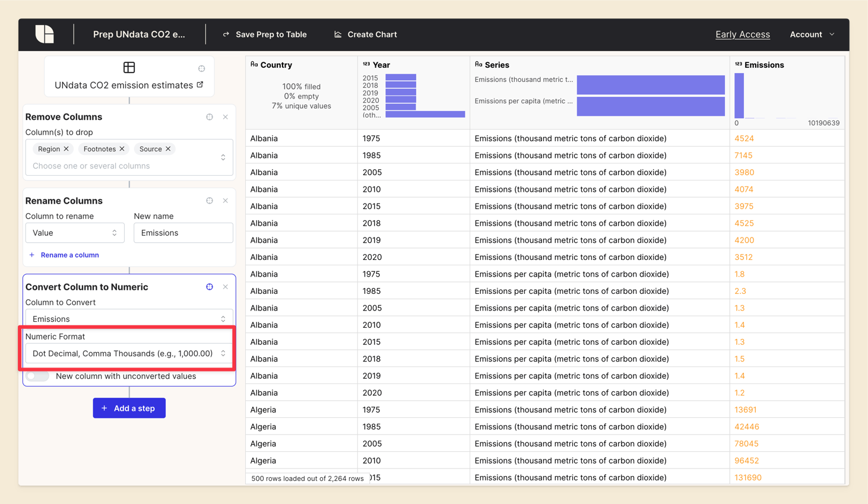868x504 pixels.
Task: Click the Emissions value 1.8
Action: [740, 274]
